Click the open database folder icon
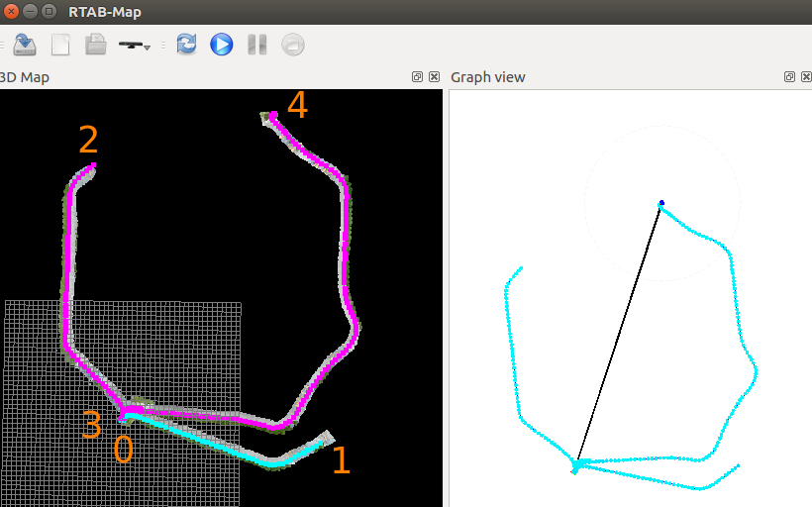Viewport: 812px width, 507px height. 95,45
